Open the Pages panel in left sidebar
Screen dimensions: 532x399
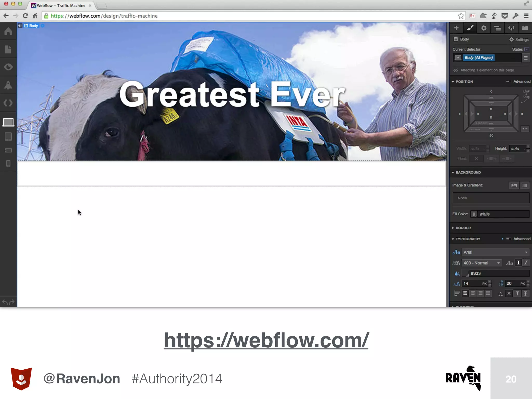8,49
